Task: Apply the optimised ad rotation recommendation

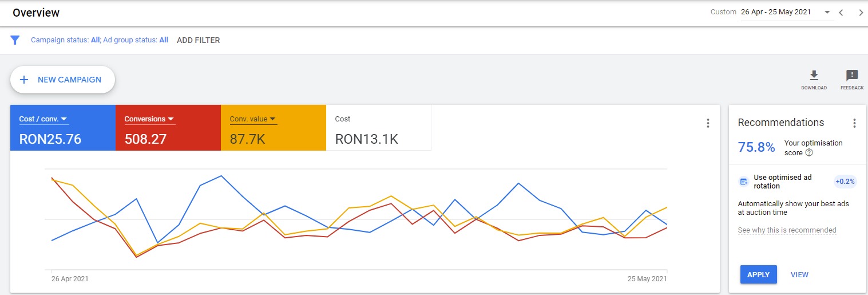Action: tap(758, 274)
